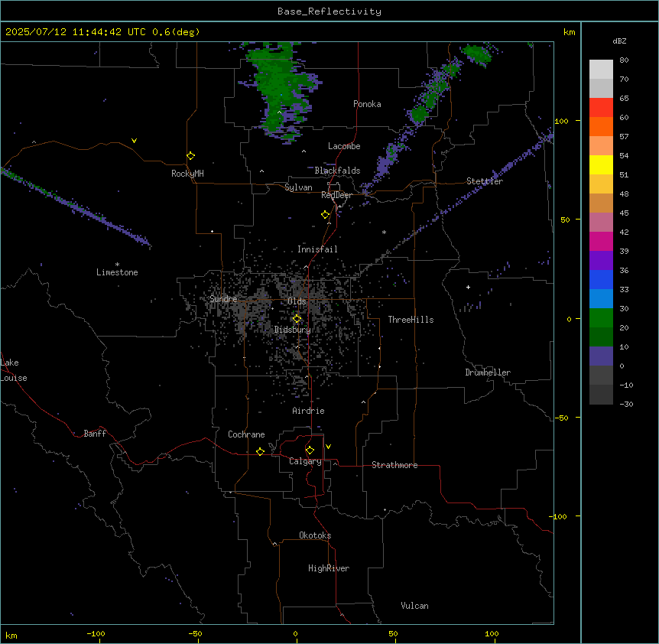Viewport: 659px width, 644px height.
Task: Click the Sundre label
Action: click(223, 299)
